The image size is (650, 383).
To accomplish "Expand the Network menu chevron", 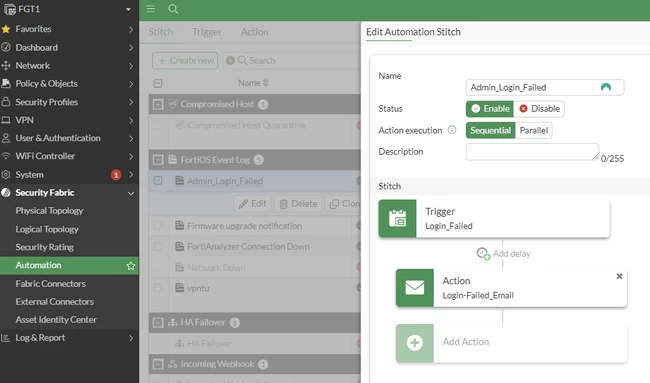I will [131, 66].
